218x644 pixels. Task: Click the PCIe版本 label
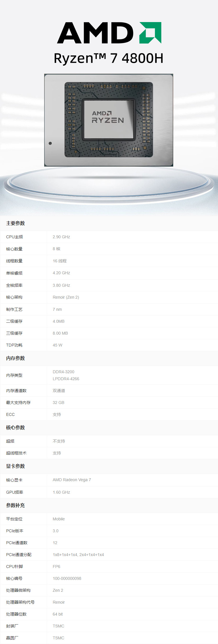15,531
